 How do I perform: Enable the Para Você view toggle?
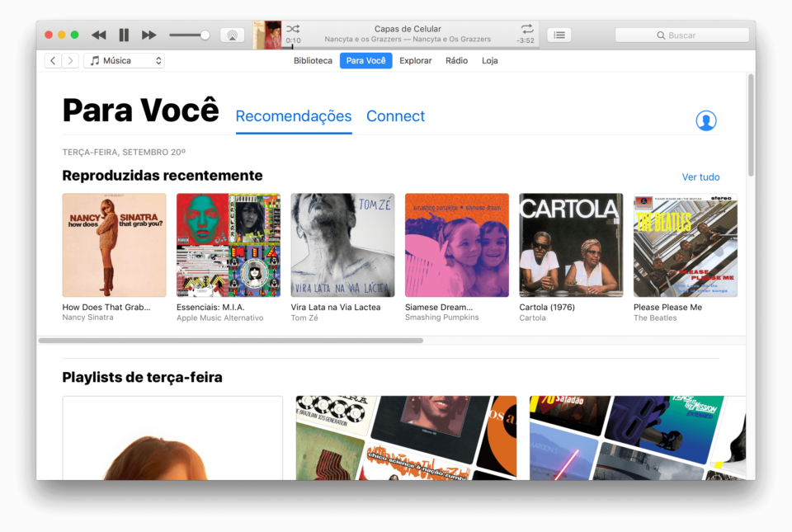click(365, 60)
